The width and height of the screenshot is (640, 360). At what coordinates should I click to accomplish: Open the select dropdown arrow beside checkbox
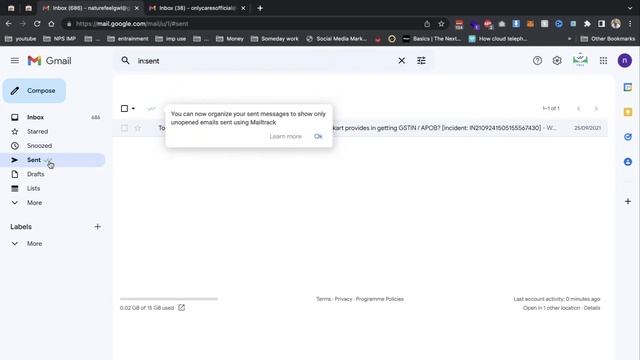(x=133, y=109)
